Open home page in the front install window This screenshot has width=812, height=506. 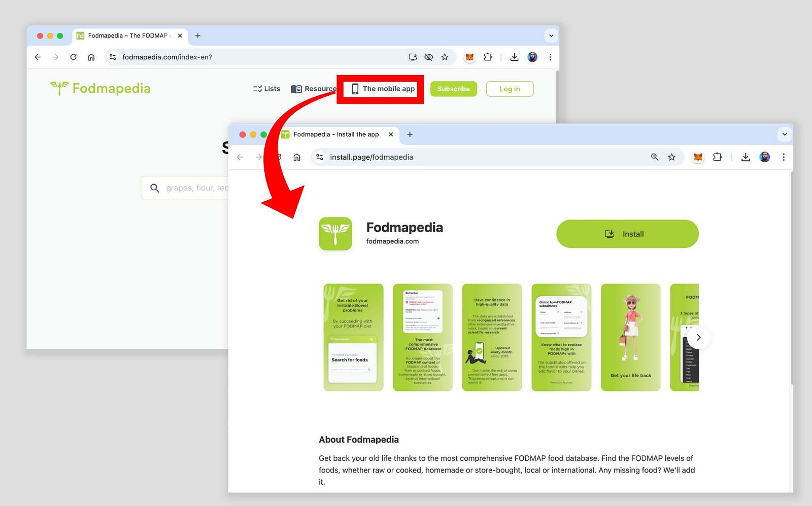pyautogui.click(x=297, y=157)
